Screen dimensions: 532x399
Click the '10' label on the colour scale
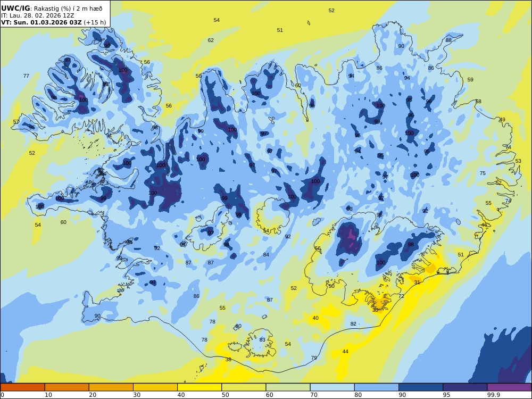48,395
